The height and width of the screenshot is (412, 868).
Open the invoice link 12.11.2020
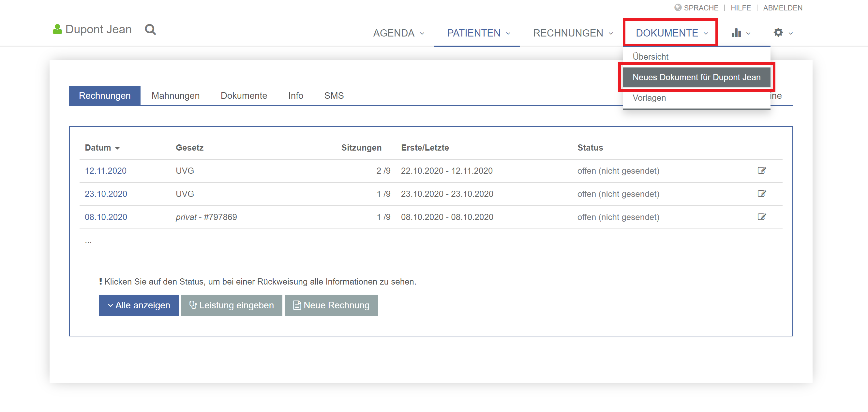tap(105, 171)
